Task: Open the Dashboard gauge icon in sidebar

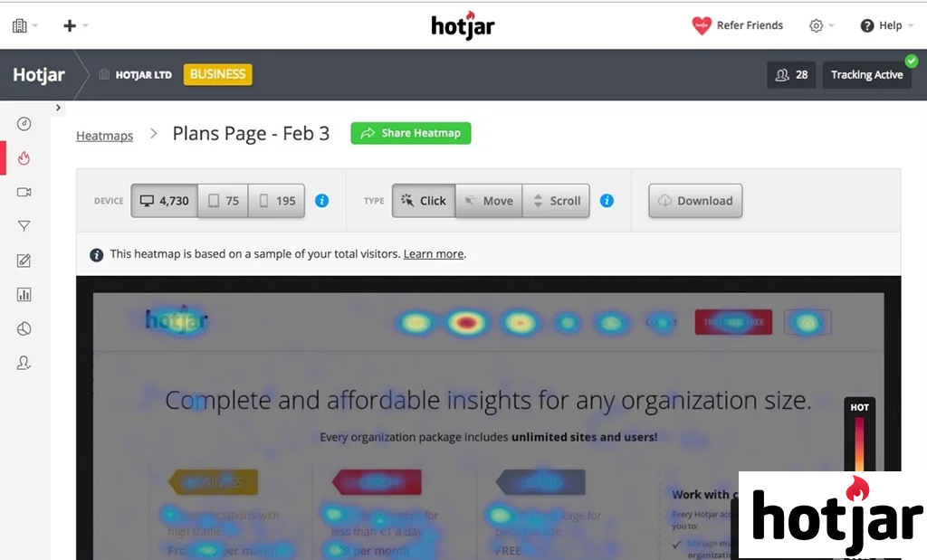Action: 24,124
